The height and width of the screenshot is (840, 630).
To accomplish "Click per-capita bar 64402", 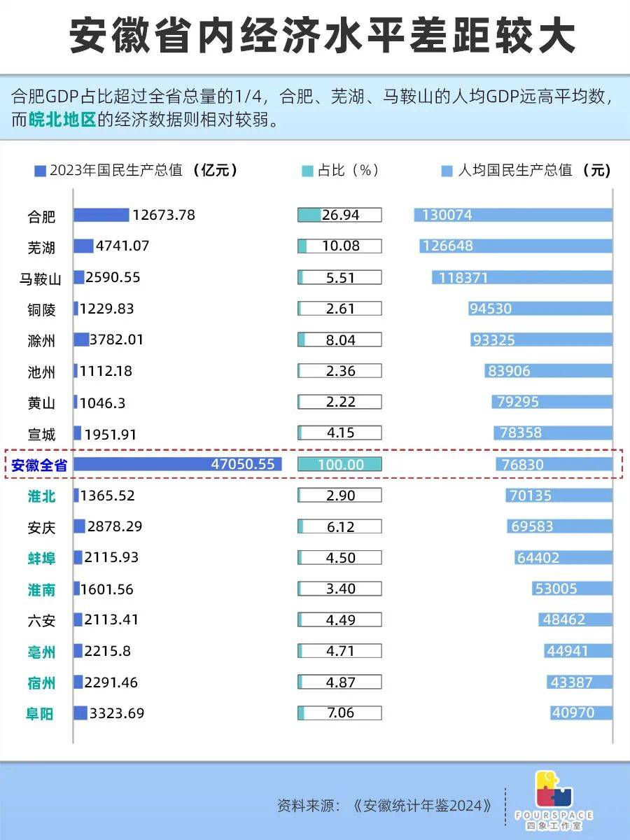I will (x=563, y=557).
